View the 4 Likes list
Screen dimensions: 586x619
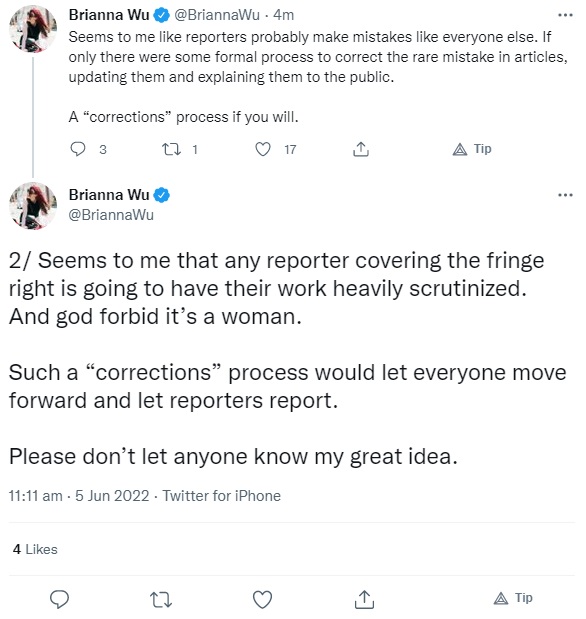[35, 549]
